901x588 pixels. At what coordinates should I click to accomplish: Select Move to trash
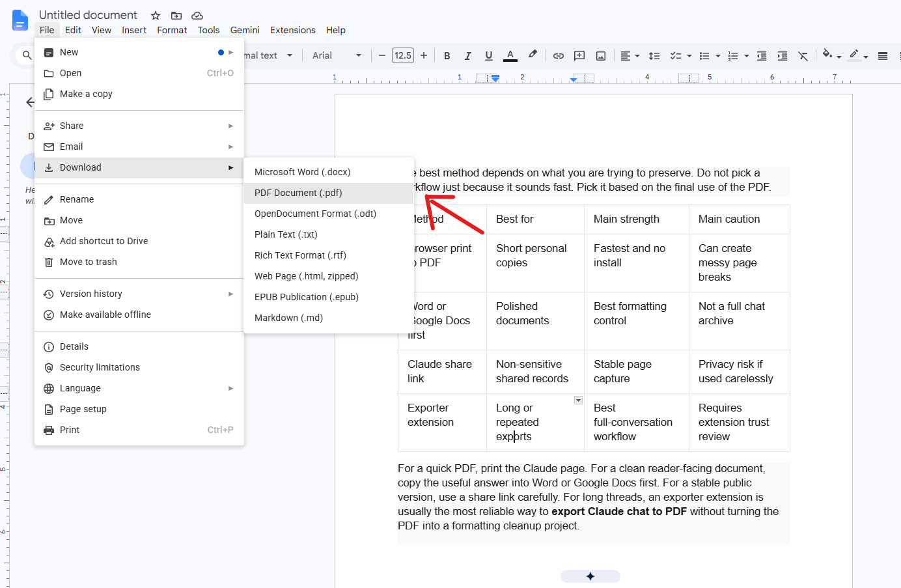[139, 262]
